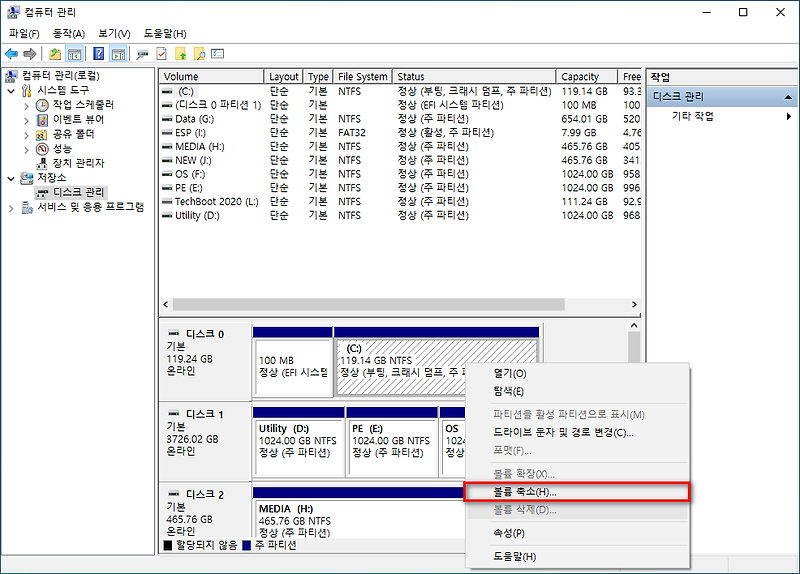Select 컴퓨터 관리(로컬) root node
This screenshot has height=574, width=800.
pyautogui.click(x=61, y=76)
